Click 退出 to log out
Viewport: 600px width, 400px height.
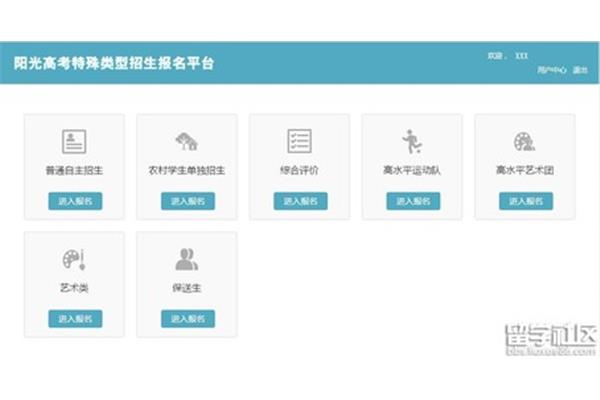tap(580, 70)
